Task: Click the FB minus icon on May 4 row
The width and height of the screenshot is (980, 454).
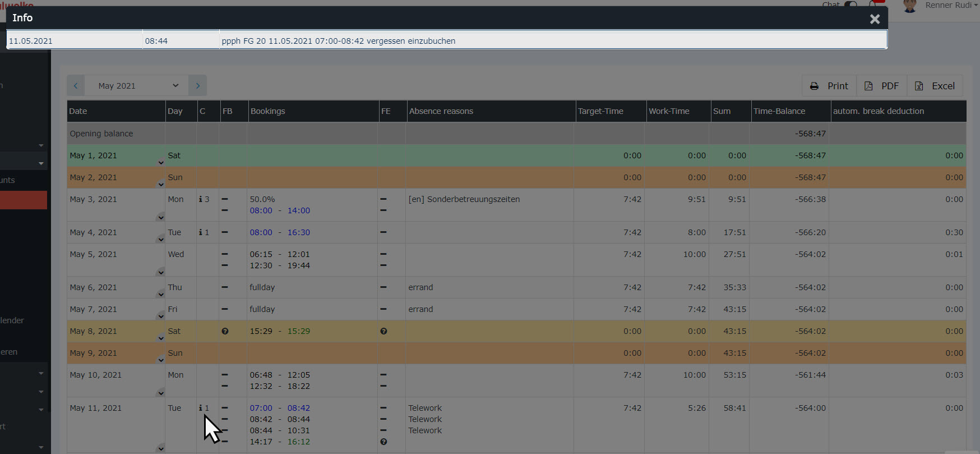Action: click(225, 232)
